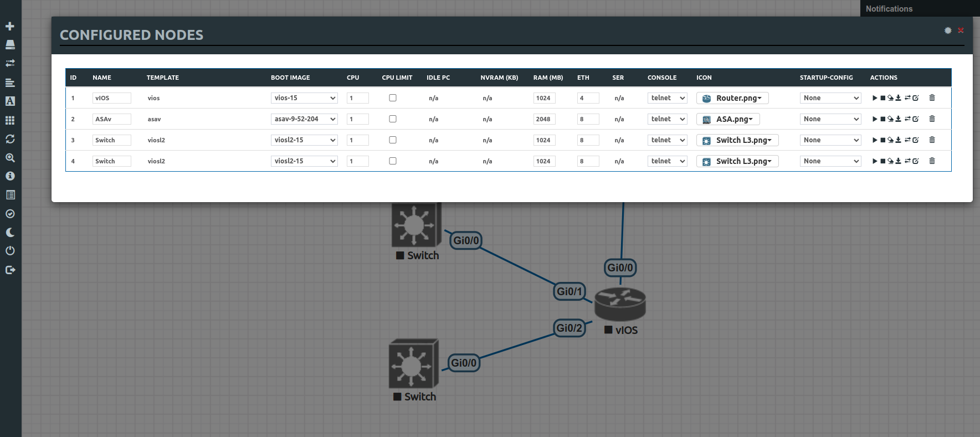Open zoom tool with magnifier sidebar icon
The image size is (980, 437).
pos(10,158)
